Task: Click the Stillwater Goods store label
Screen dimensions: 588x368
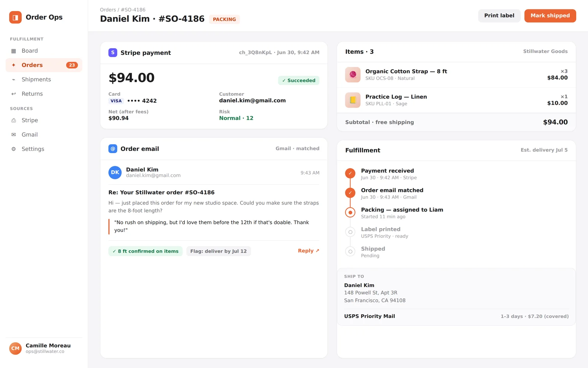Action: [x=545, y=52]
